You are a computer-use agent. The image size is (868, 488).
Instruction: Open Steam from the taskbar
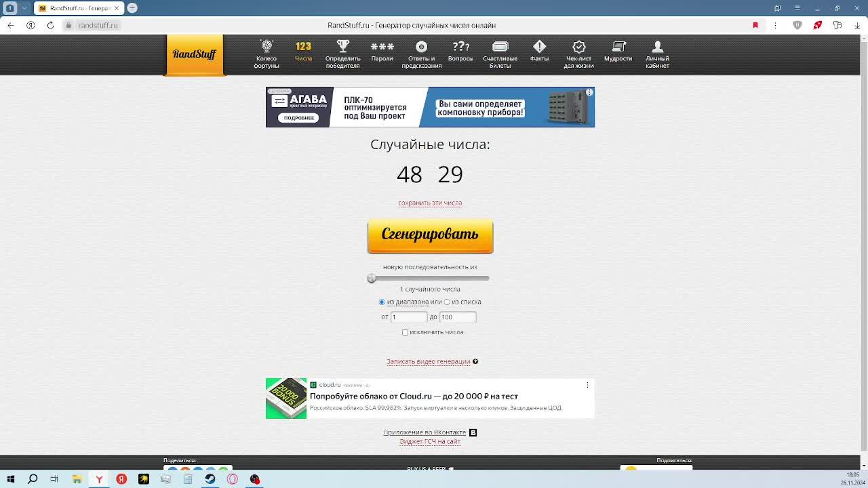click(210, 479)
